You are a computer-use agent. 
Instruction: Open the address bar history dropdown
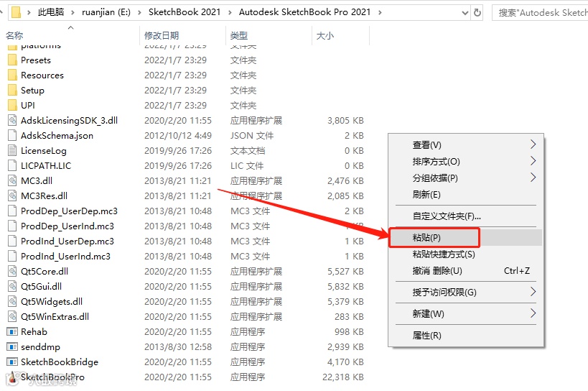[465, 13]
